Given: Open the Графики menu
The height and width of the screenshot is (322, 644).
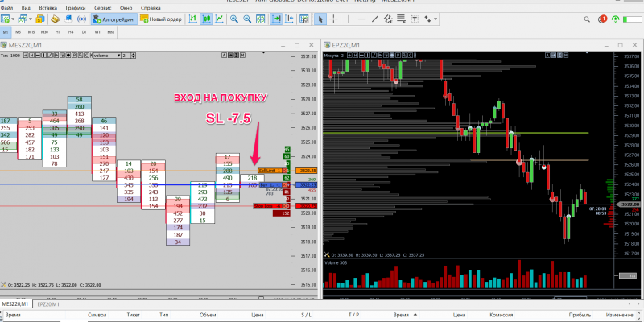Looking at the screenshot, I should pyautogui.click(x=76, y=8).
